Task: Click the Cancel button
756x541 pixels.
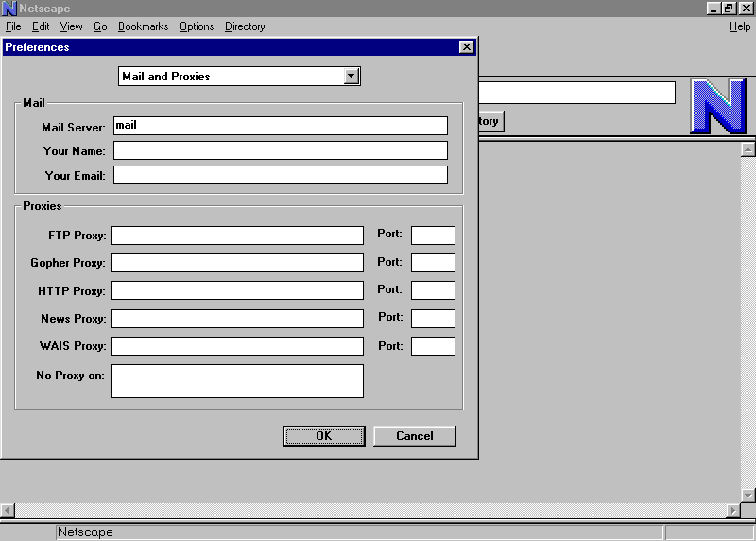Action: [x=415, y=436]
